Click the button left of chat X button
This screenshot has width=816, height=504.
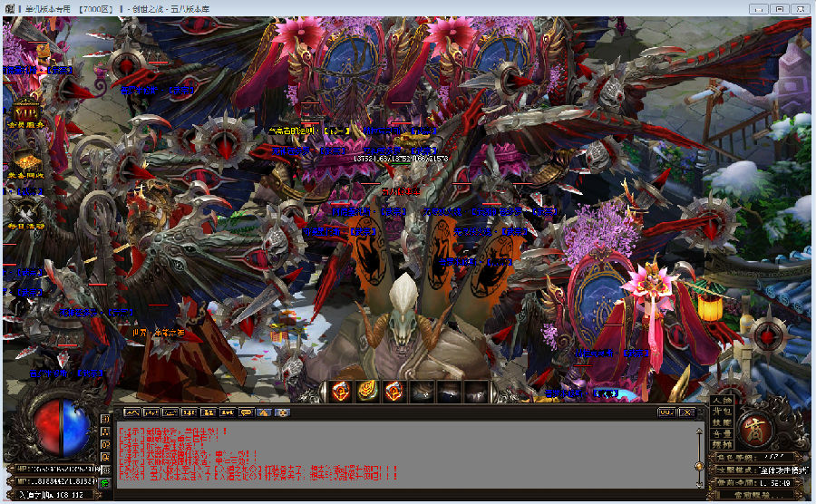coord(666,412)
